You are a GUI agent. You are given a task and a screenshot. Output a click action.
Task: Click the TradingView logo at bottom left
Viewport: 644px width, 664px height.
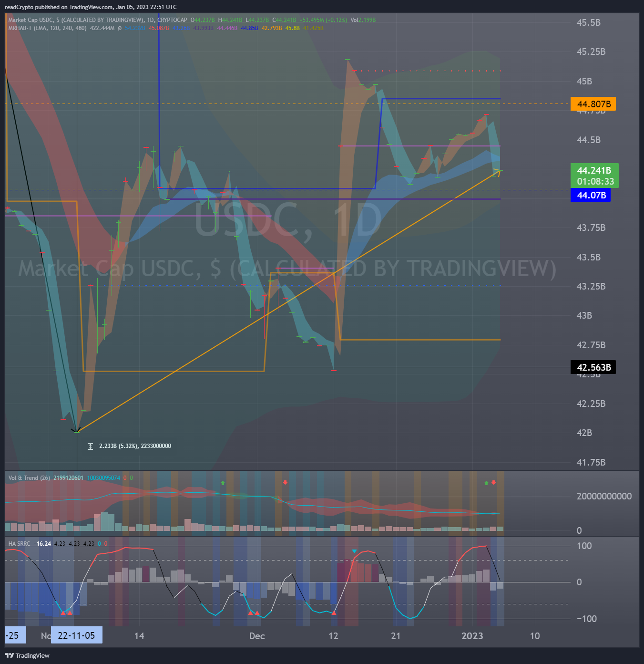coord(27,655)
